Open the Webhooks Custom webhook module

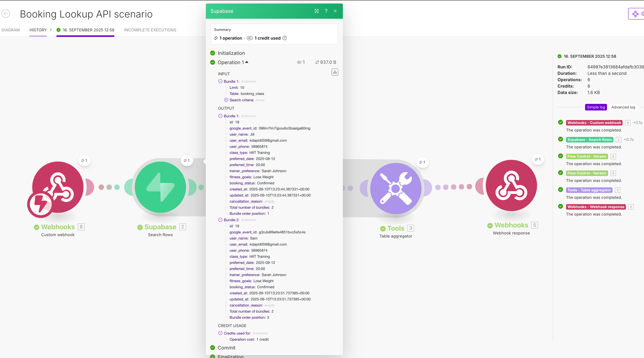tap(58, 187)
